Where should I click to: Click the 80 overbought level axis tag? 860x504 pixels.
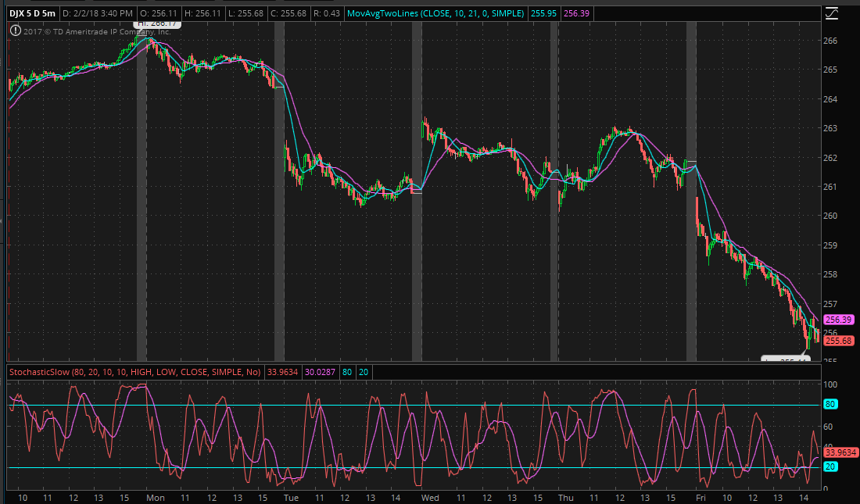pyautogui.click(x=831, y=405)
